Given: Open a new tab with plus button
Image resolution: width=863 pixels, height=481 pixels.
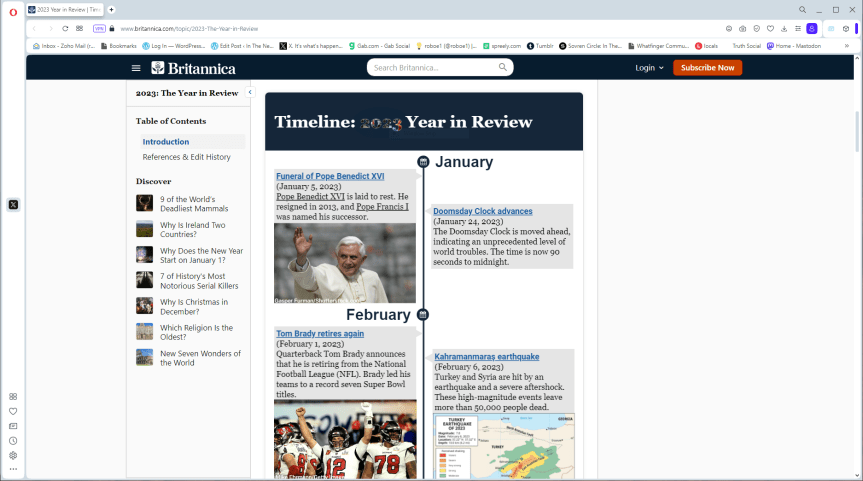Looking at the screenshot, I should point(111,9).
